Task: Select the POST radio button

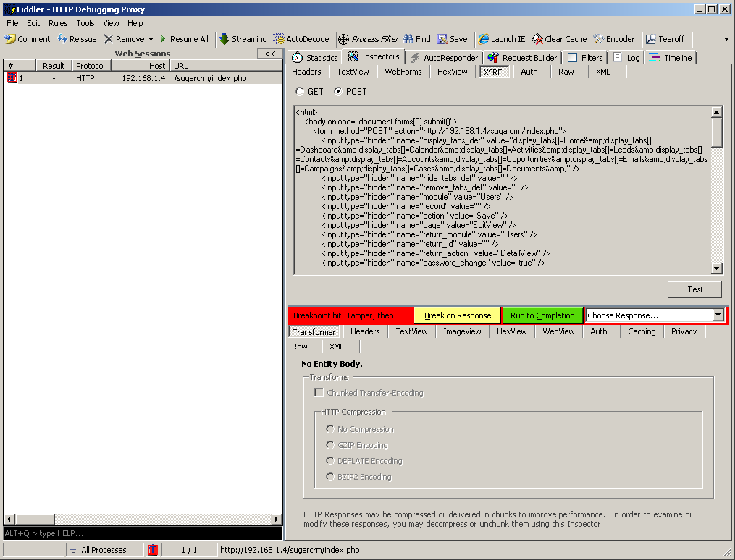Action: pos(338,91)
